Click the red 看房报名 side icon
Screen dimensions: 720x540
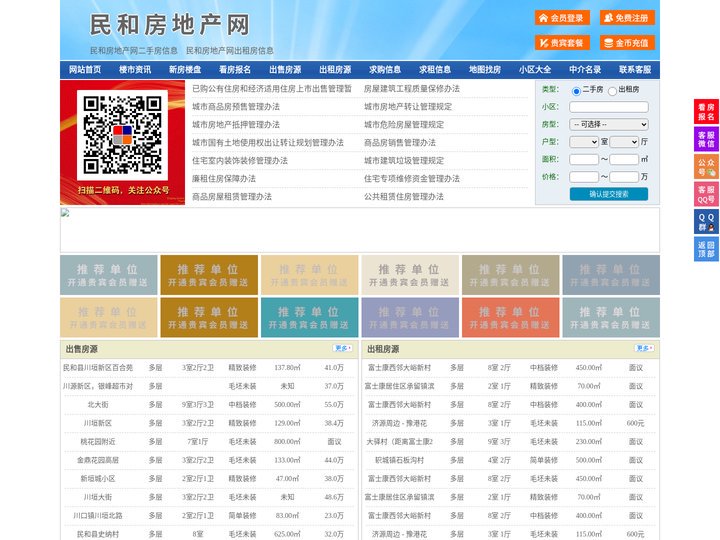click(x=706, y=112)
